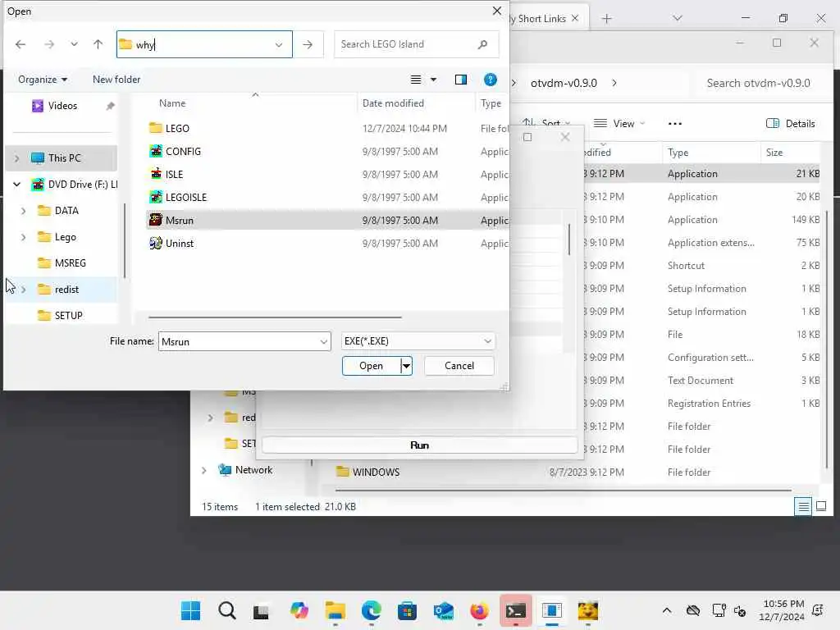The width and height of the screenshot is (840, 630).
Task: Select DATA folder in tree
Action: (59, 211)
